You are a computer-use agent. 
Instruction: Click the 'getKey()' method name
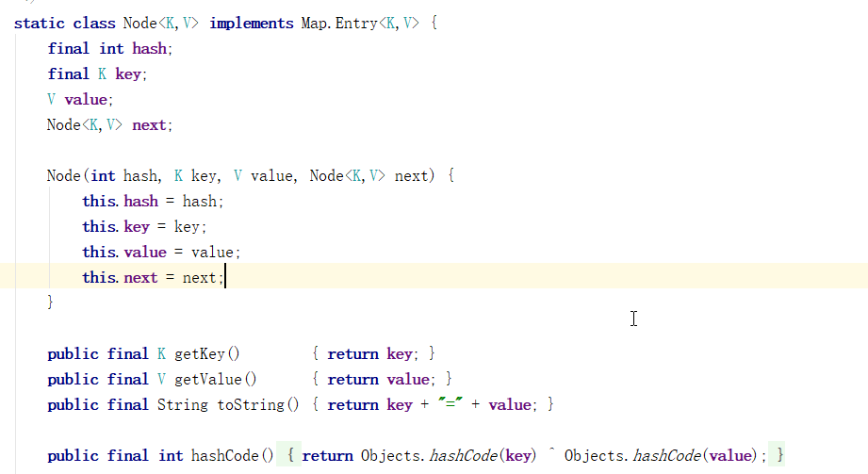207,354
